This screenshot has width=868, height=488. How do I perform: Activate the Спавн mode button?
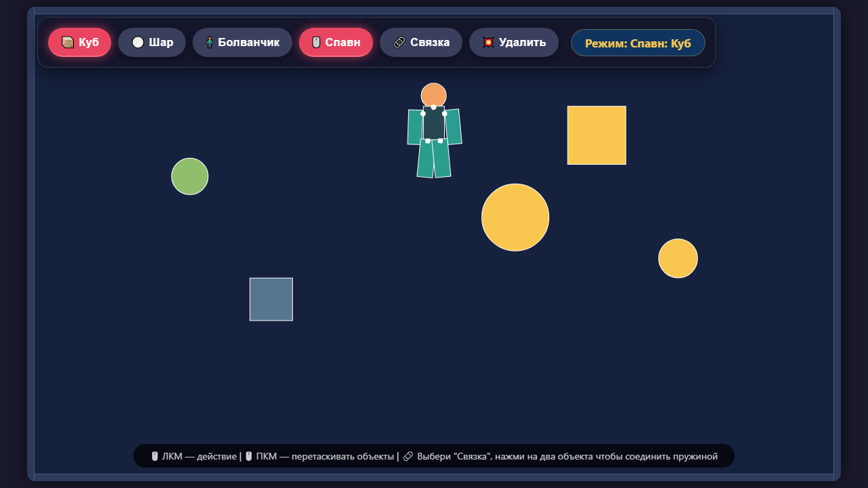336,42
